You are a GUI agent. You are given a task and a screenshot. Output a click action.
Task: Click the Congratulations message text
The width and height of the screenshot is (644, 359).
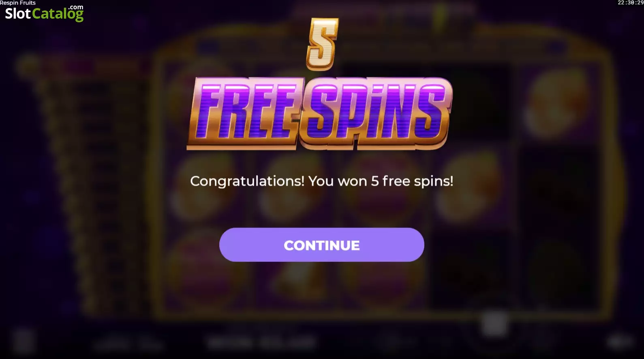tap(321, 181)
